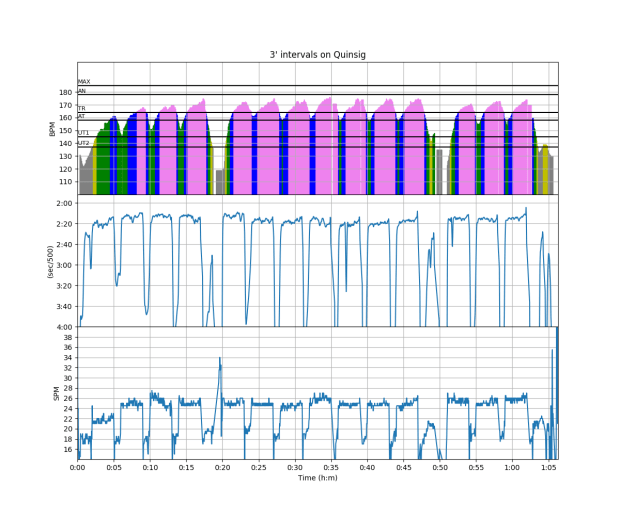Click the 38 tick on SPM axis

pos(67,338)
